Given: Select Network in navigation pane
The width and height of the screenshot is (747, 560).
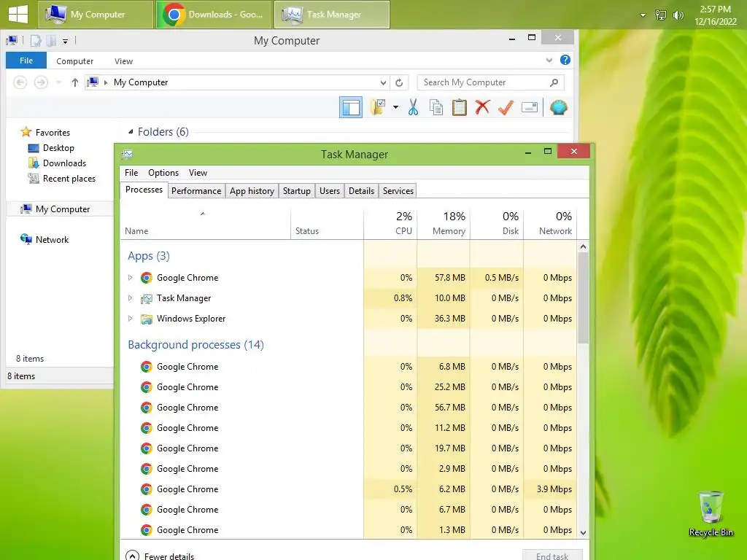Looking at the screenshot, I should click(x=44, y=239).
